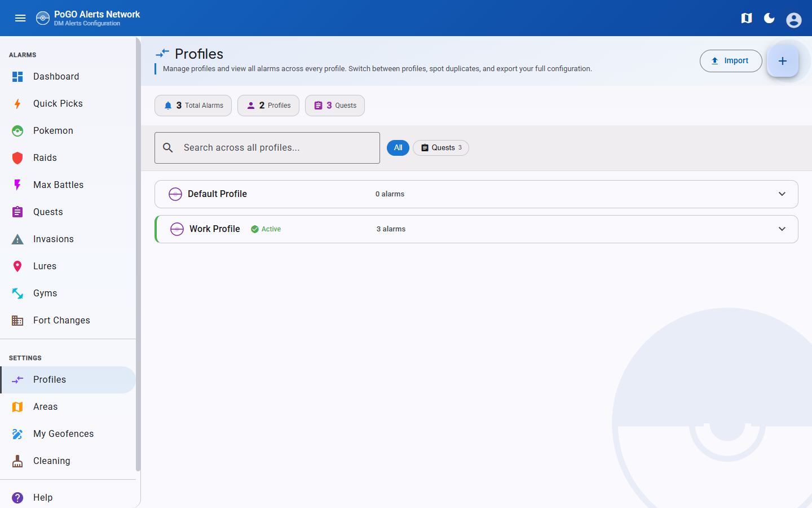
Task: Open the Gyms page
Action: click(68, 294)
